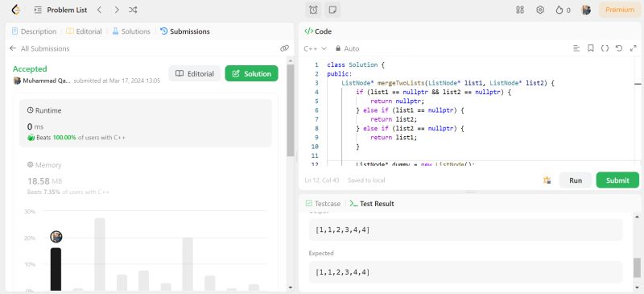Viewport: 644px width, 294px height.
Task: Switch to the Description tab
Action: 34,31
